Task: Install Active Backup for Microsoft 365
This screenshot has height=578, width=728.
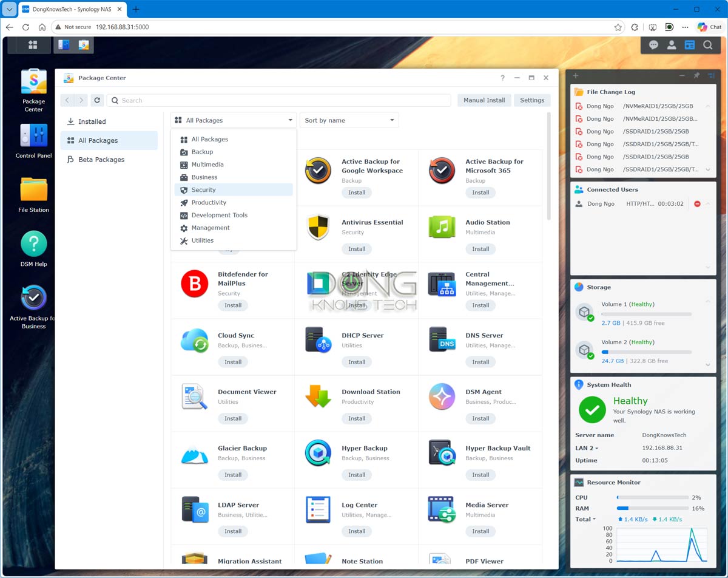Action: [480, 192]
